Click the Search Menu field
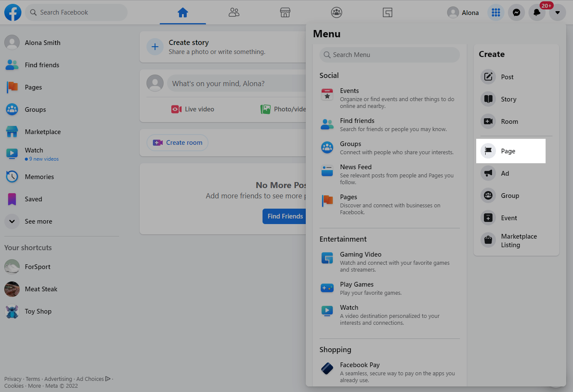This screenshot has height=392, width=573. [390, 55]
